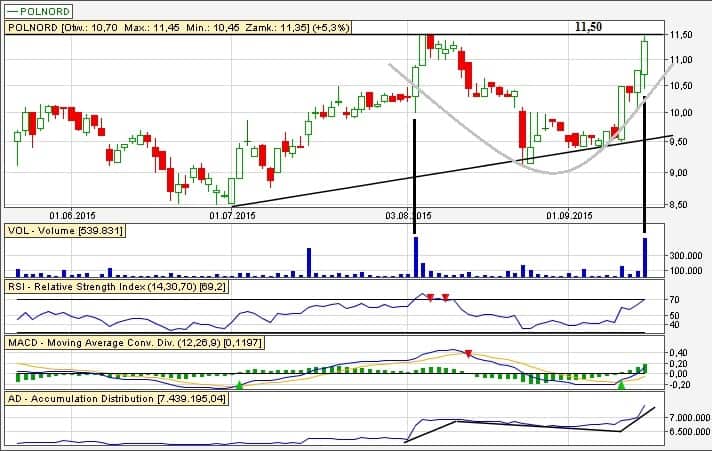
Task: Click first red sell marker on RSI
Action: 429,298
